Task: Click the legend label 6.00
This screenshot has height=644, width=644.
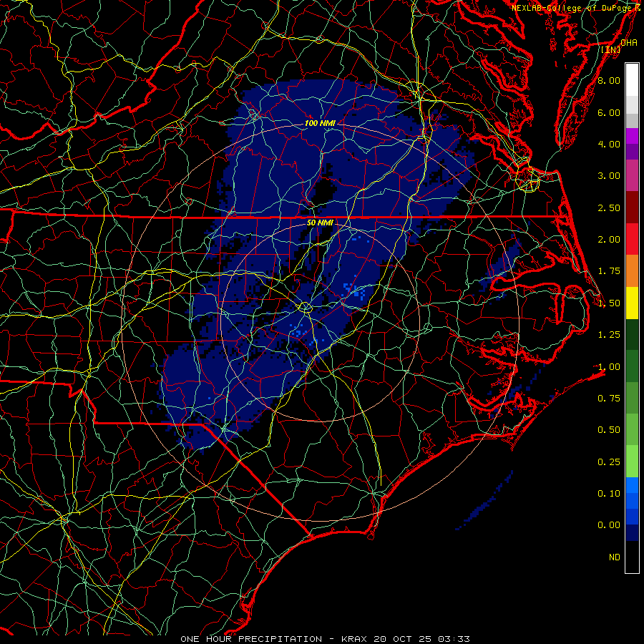Action: click(x=609, y=112)
